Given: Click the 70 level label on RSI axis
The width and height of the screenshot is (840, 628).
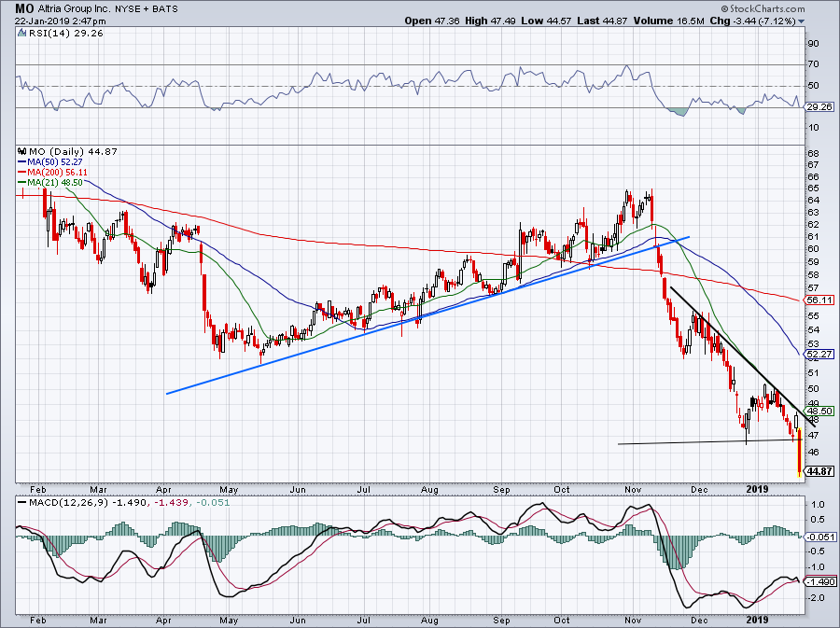Looking at the screenshot, I should coord(813,64).
